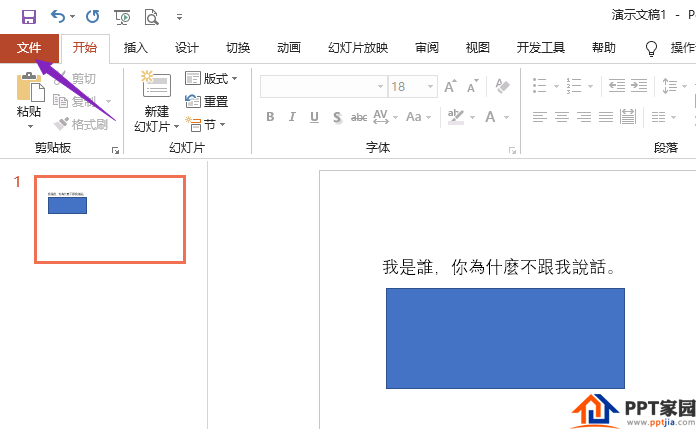The image size is (696, 429).
Task: Undo the last action
Action: click(x=58, y=16)
